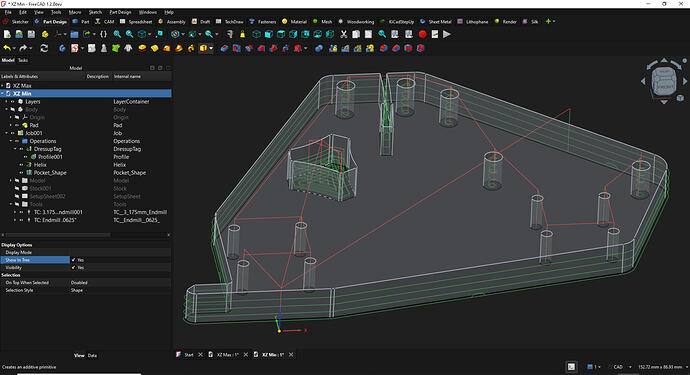Click the yellow Part group icon

[x=45, y=34]
